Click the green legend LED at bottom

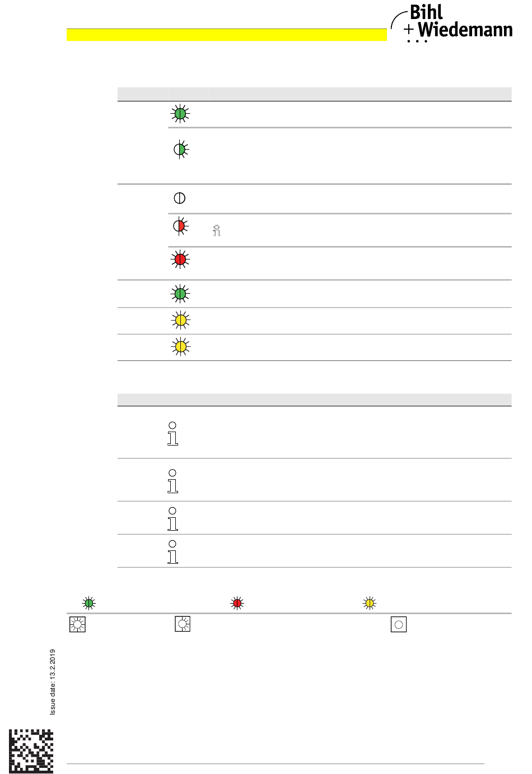coord(89,603)
